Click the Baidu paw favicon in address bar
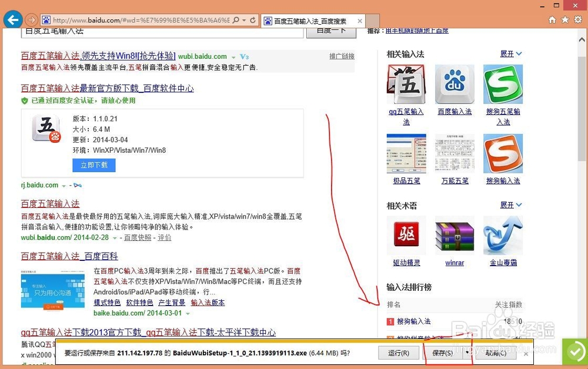Image resolution: width=588 pixels, height=369 pixels. [x=46, y=20]
